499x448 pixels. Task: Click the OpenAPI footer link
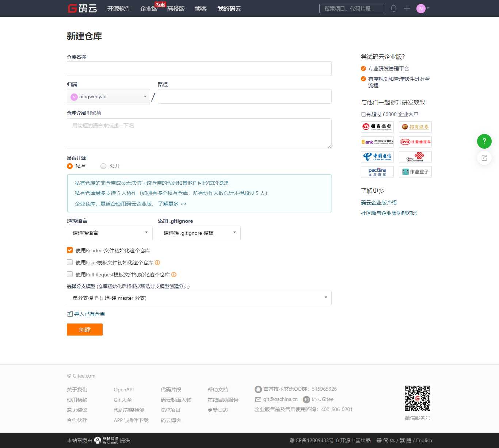click(x=124, y=390)
